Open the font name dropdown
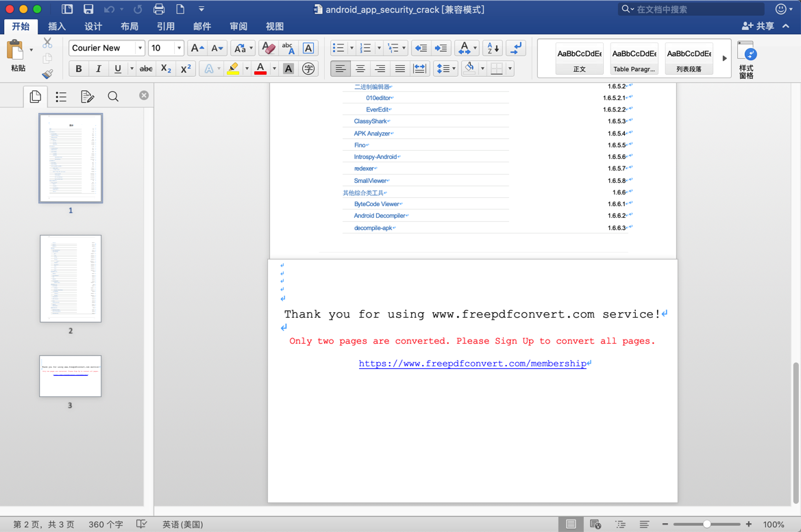Screen dimensions: 801x532 [x=140, y=48]
